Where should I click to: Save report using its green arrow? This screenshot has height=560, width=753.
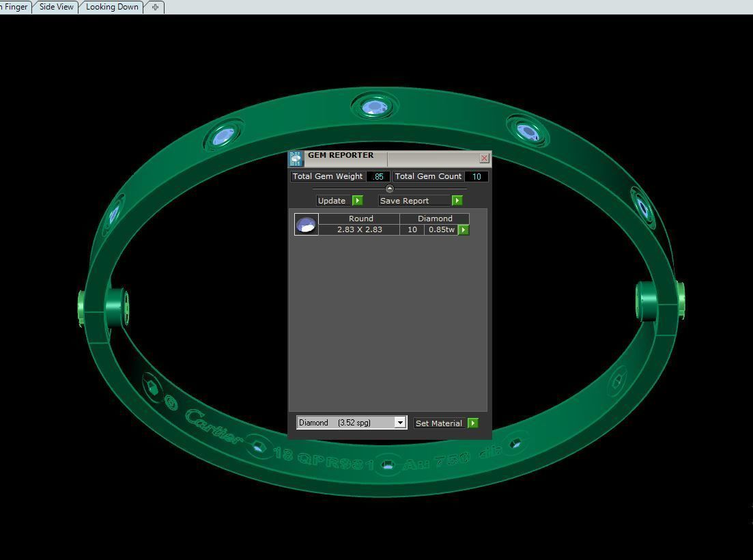457,201
